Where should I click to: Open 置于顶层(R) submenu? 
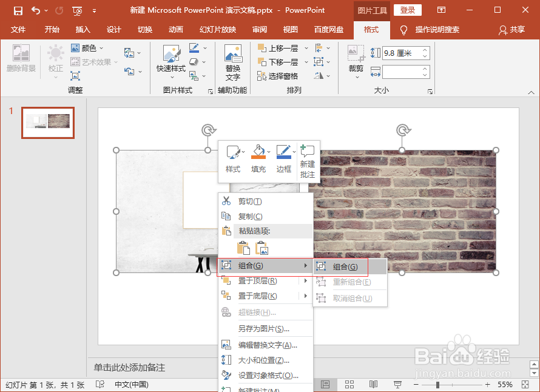coord(266,281)
